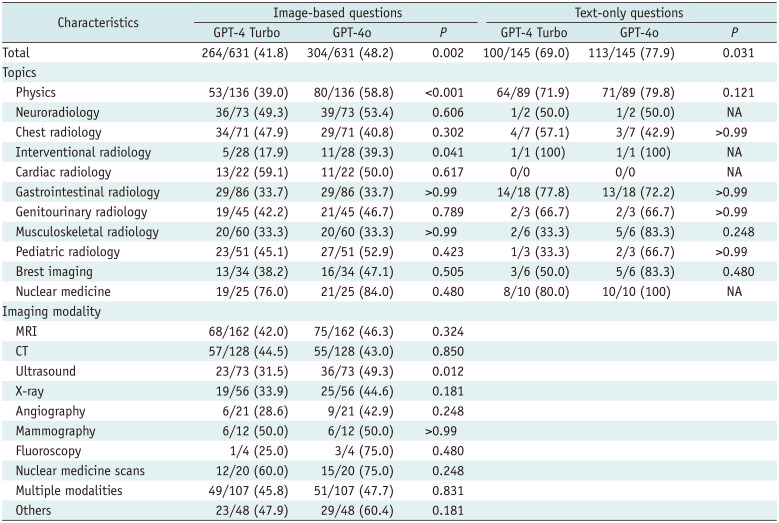Select the Image-based questions header
Screen dimensions: 779x523
point(339,13)
